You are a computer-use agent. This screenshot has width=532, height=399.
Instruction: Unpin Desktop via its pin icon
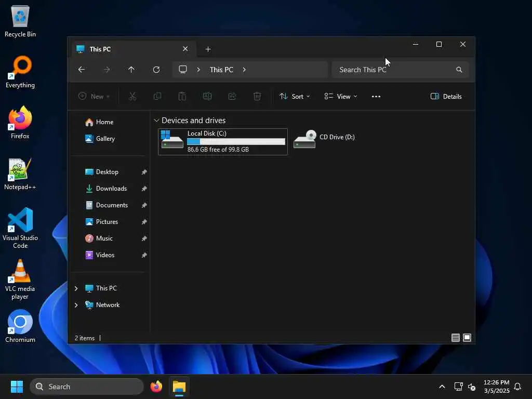point(144,172)
